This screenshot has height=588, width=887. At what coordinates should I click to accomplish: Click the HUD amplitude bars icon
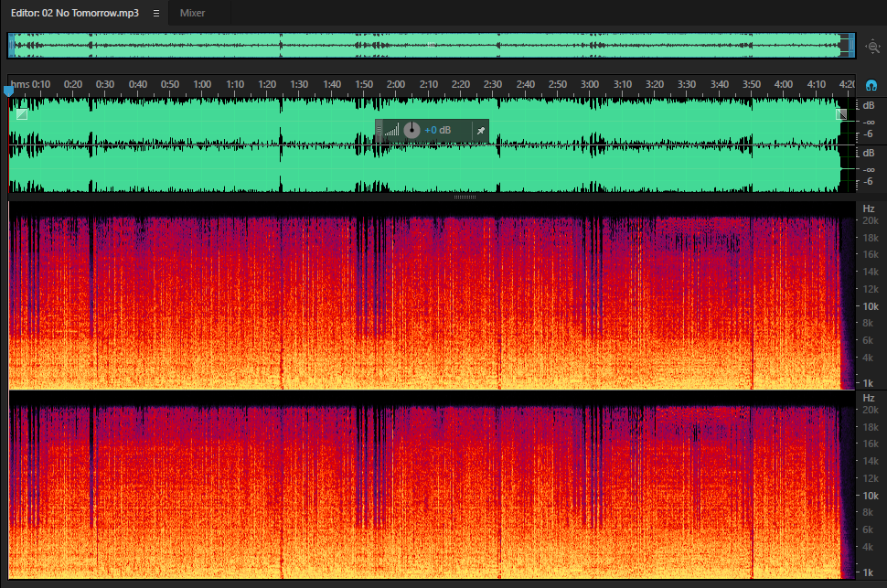click(x=391, y=130)
